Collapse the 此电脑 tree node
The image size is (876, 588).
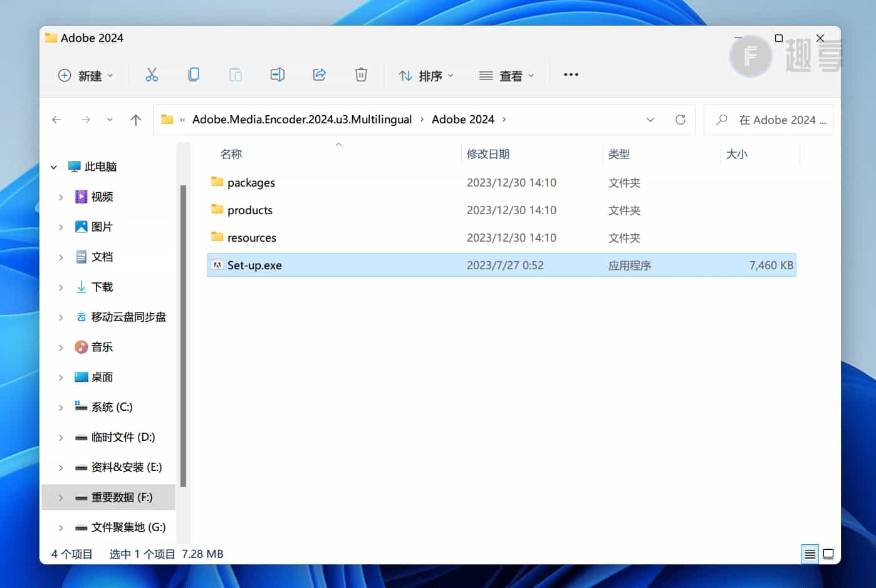[x=54, y=167]
